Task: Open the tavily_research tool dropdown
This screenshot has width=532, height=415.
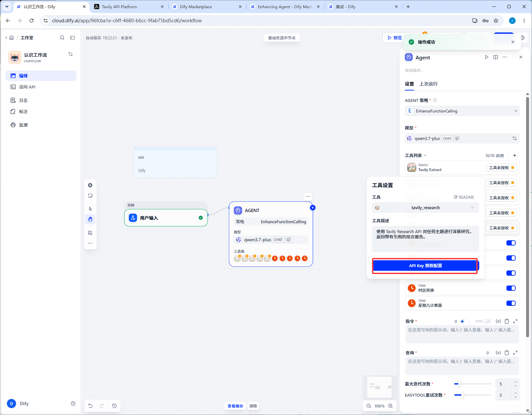Action: point(425,207)
